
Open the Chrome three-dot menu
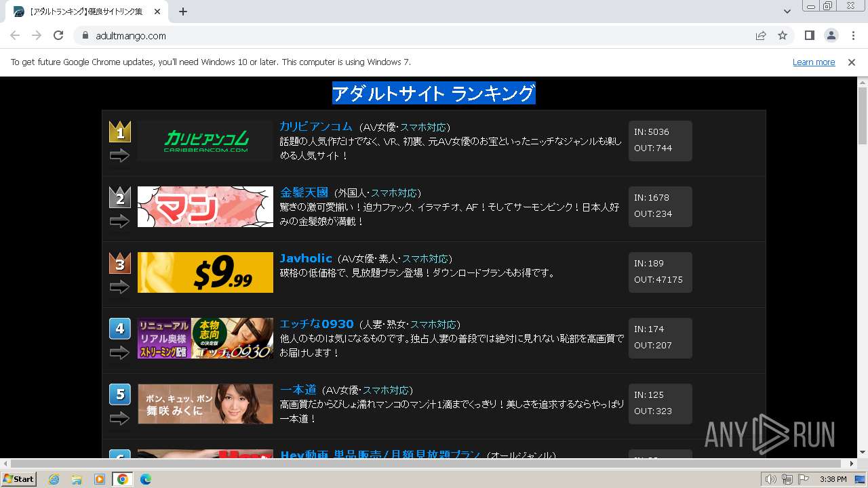[853, 35]
